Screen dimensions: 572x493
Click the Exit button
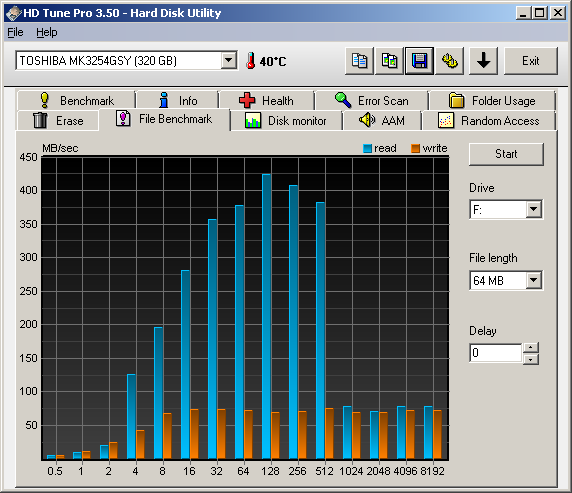point(531,61)
